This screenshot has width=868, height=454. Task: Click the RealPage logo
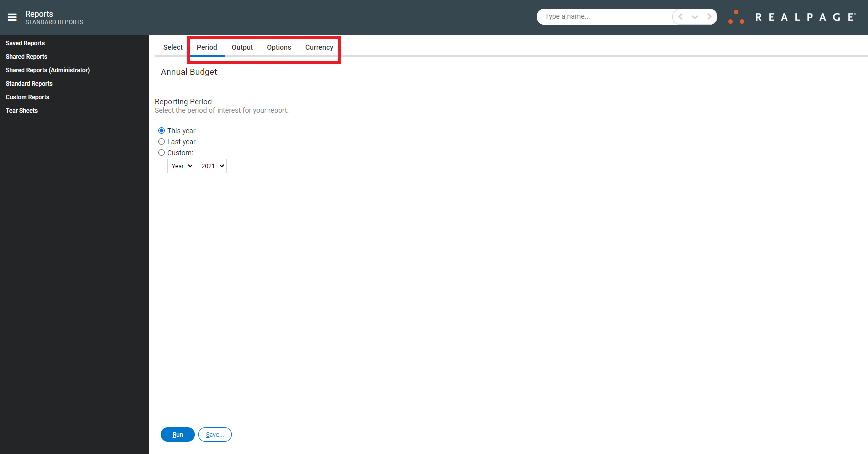[x=804, y=16]
